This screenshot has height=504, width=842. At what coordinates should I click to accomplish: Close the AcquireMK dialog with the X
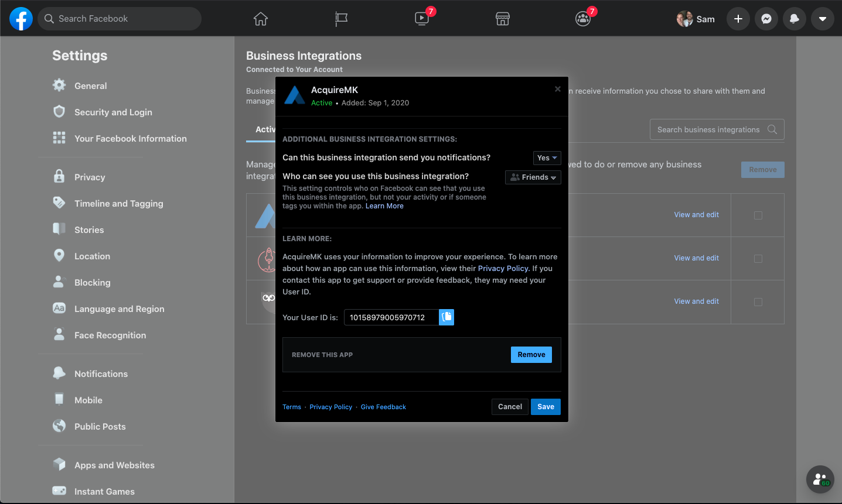click(x=558, y=89)
